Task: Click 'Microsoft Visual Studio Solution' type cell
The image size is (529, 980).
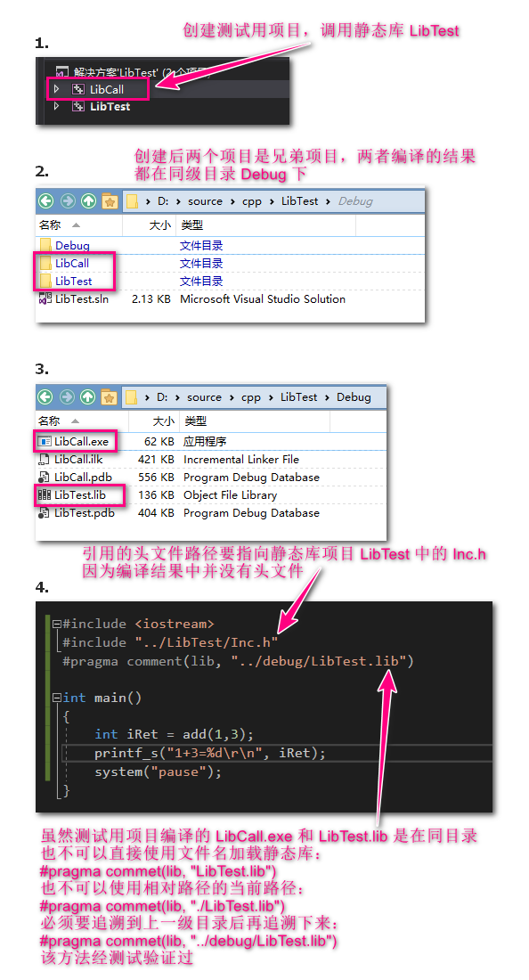Action: (263, 298)
